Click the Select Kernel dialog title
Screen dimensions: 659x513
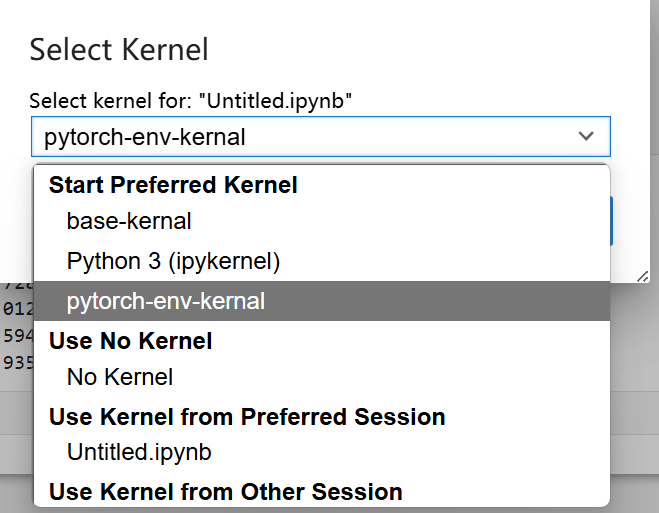click(118, 49)
